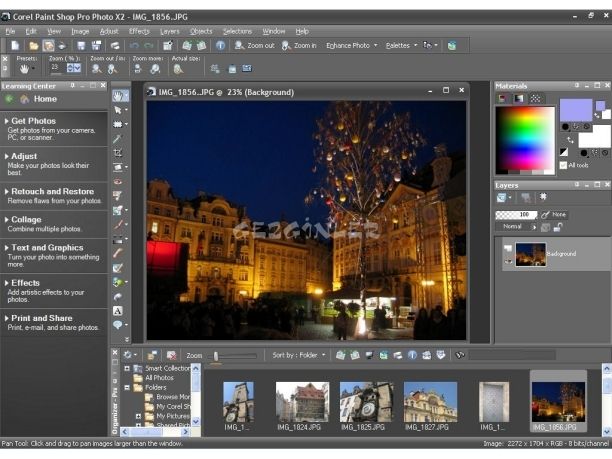612x459 pixels.
Task: Open the Normal blend mode dropdown
Action: [519, 227]
